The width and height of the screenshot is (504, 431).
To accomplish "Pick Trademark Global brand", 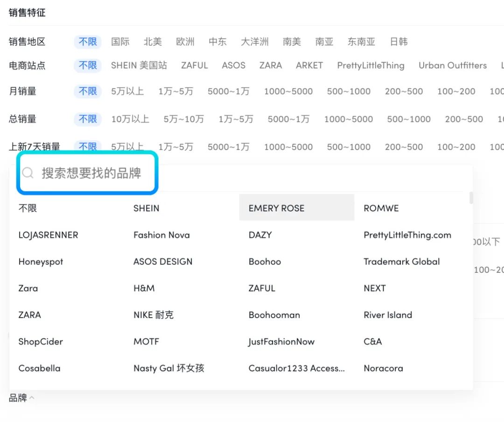I will pos(402,261).
